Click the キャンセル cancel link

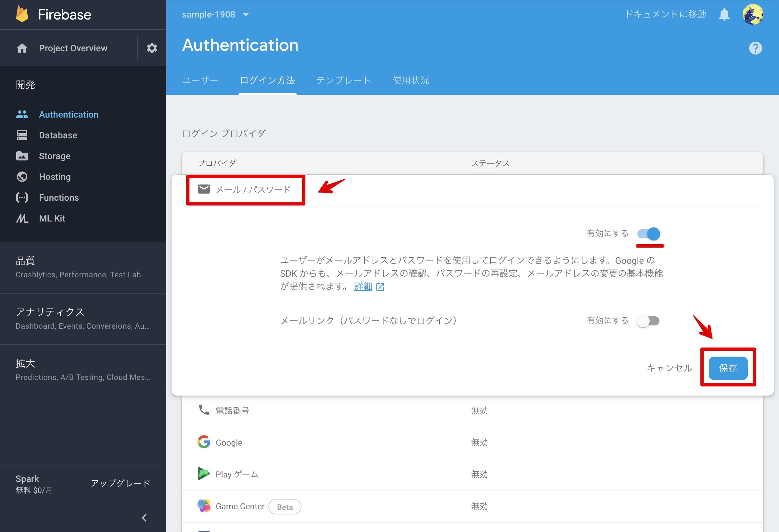[x=668, y=367]
